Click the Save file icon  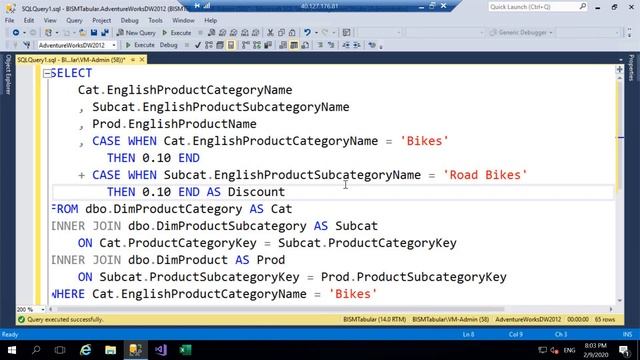coord(94,33)
